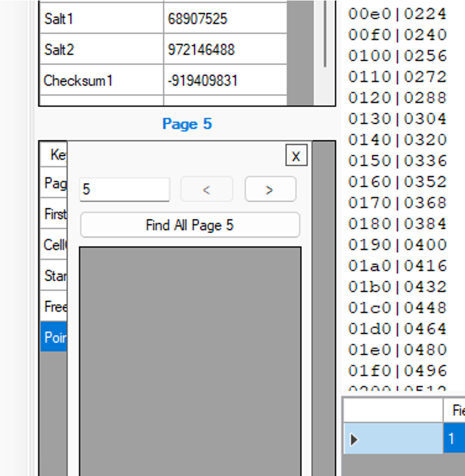This screenshot has width=465, height=476.
Task: Select the Checksum1 value cell
Action: pyautogui.click(x=224, y=81)
